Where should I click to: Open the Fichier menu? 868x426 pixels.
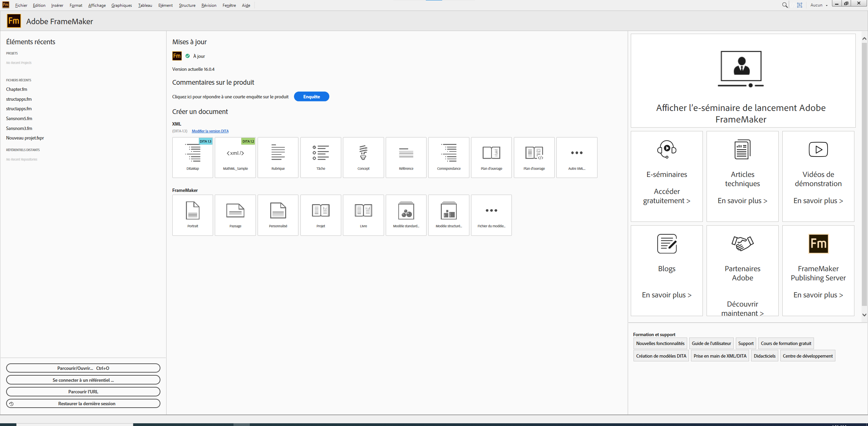tap(21, 5)
